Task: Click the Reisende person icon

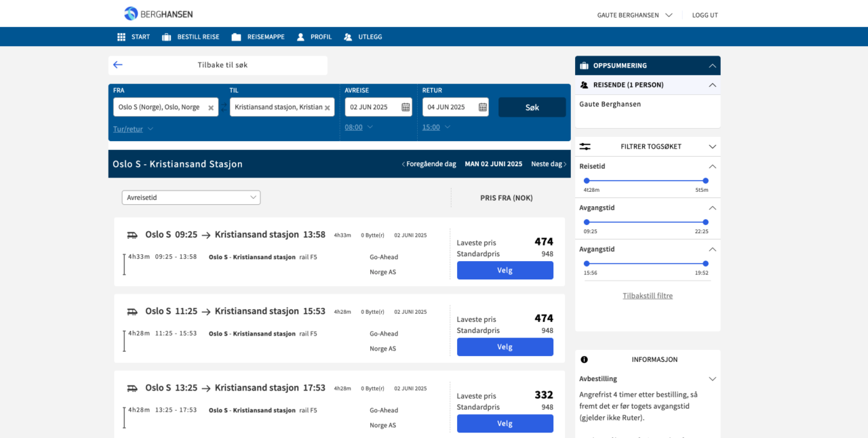Action: tap(584, 85)
